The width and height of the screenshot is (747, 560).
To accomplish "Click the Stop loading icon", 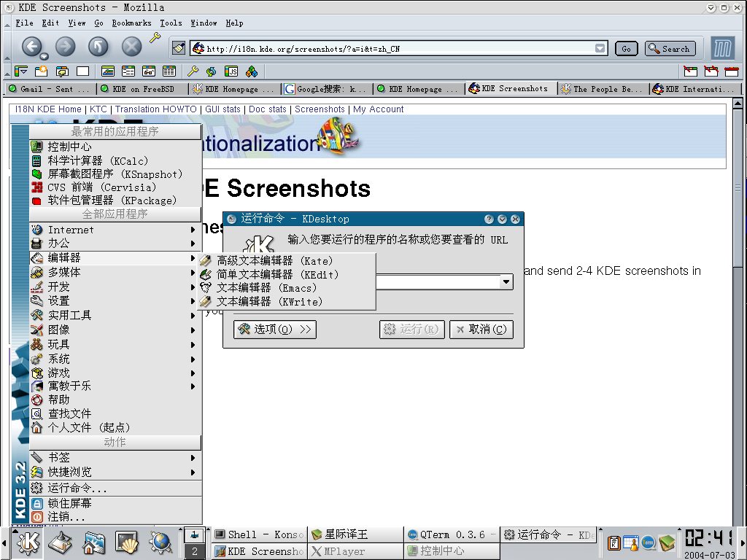I will point(131,47).
